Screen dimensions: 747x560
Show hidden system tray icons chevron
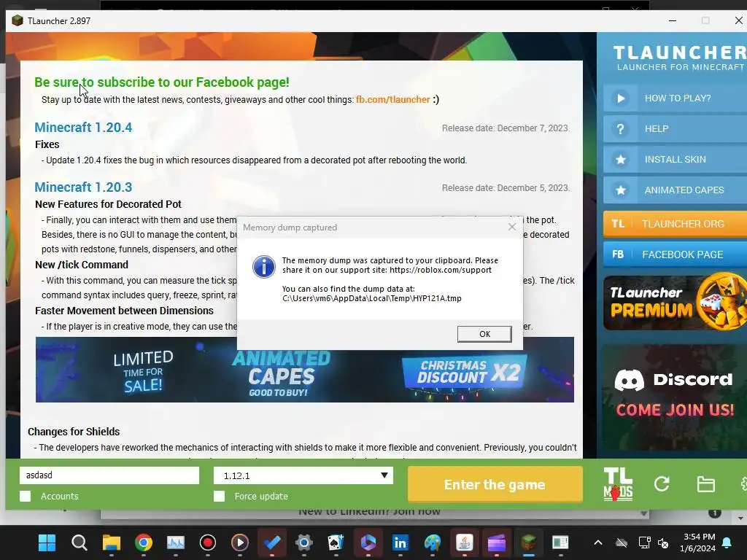click(598, 542)
